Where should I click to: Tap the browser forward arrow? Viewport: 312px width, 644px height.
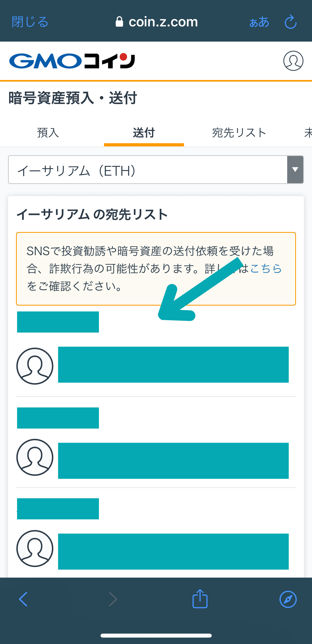(x=113, y=599)
